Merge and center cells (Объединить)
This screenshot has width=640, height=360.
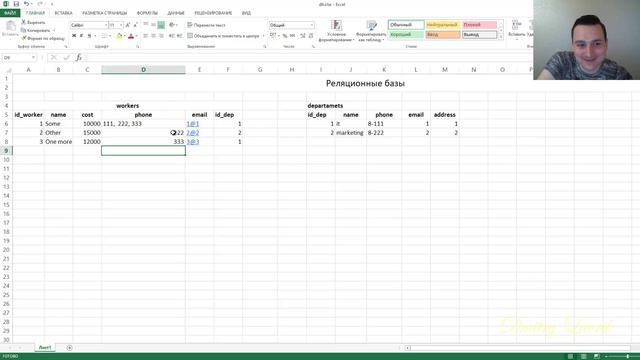[x=223, y=36]
